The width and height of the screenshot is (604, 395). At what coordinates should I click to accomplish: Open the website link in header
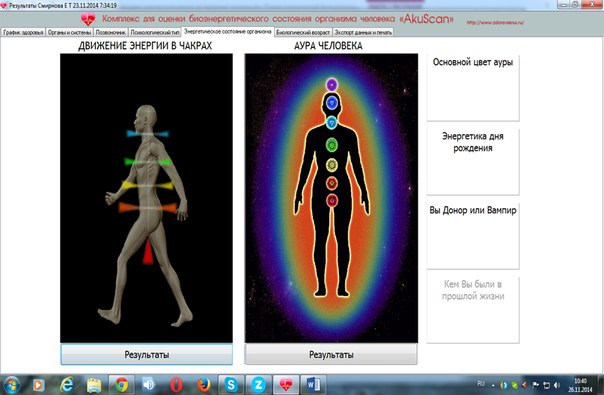click(495, 22)
